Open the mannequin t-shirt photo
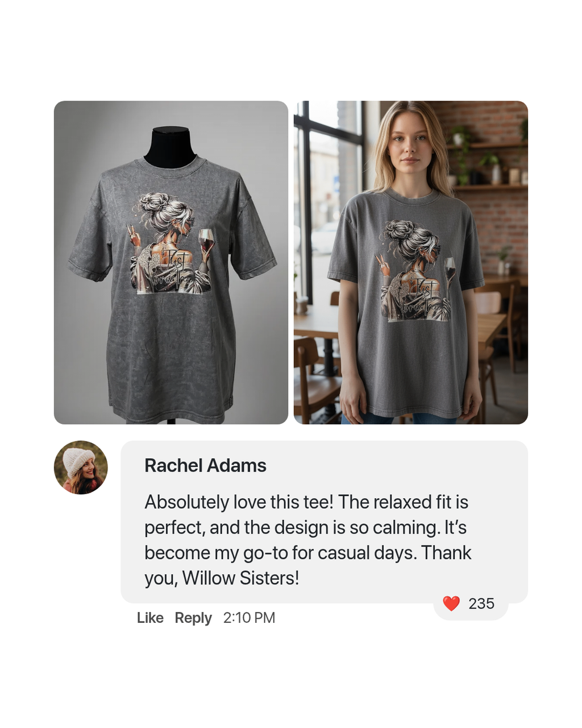 click(171, 262)
